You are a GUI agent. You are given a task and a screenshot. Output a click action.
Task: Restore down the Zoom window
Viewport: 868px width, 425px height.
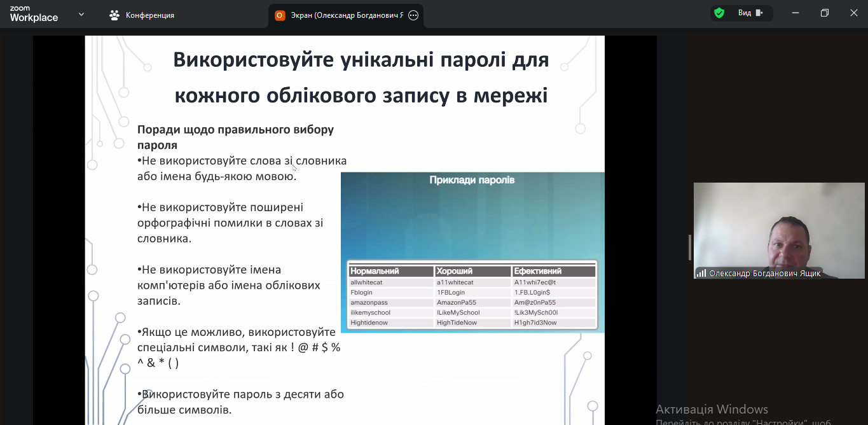click(x=825, y=13)
